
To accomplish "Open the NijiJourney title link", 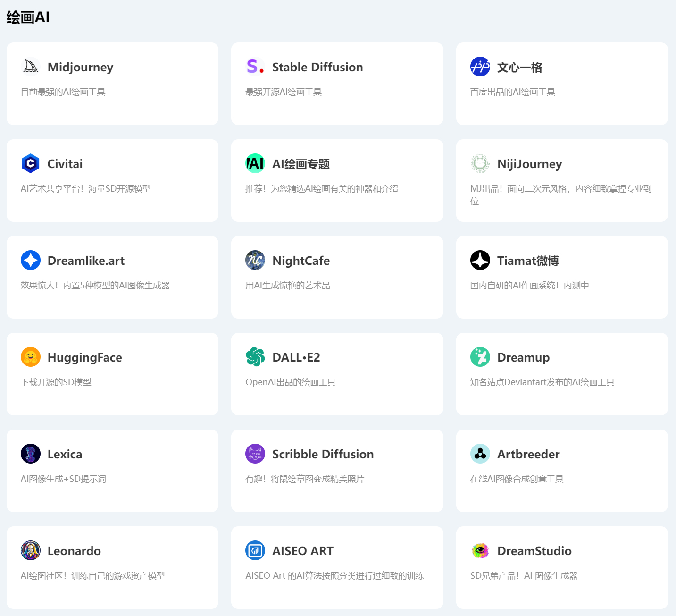I will (x=530, y=164).
